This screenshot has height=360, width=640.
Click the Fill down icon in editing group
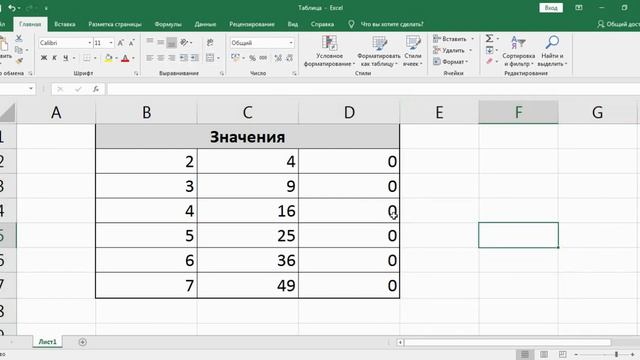[x=489, y=50]
